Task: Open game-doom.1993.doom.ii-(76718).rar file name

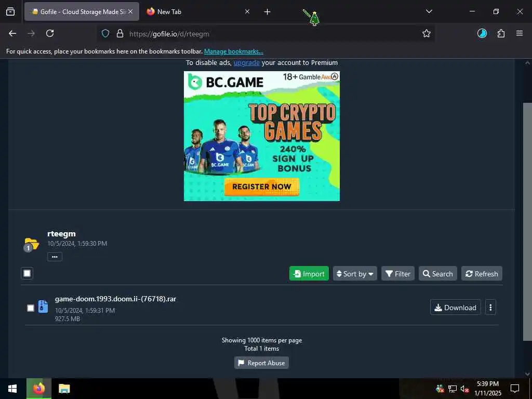Action: click(x=115, y=299)
